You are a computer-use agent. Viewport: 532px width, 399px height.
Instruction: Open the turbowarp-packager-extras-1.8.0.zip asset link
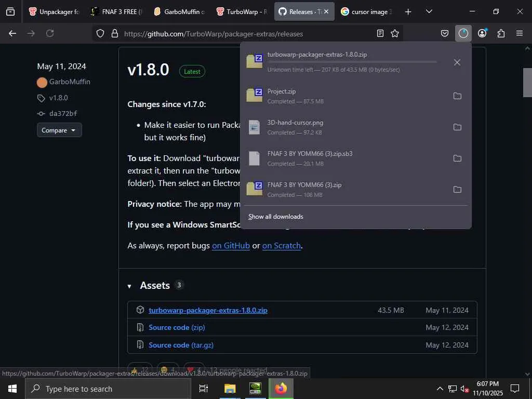pos(208,310)
